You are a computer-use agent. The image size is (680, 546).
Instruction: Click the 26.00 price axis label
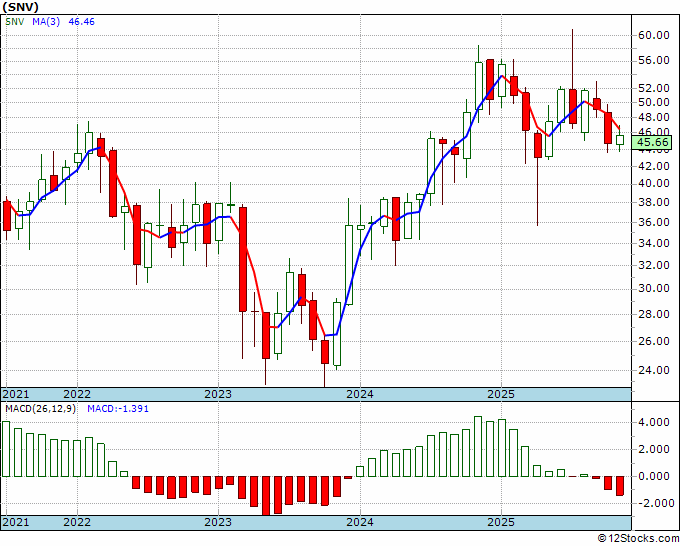[x=654, y=341]
